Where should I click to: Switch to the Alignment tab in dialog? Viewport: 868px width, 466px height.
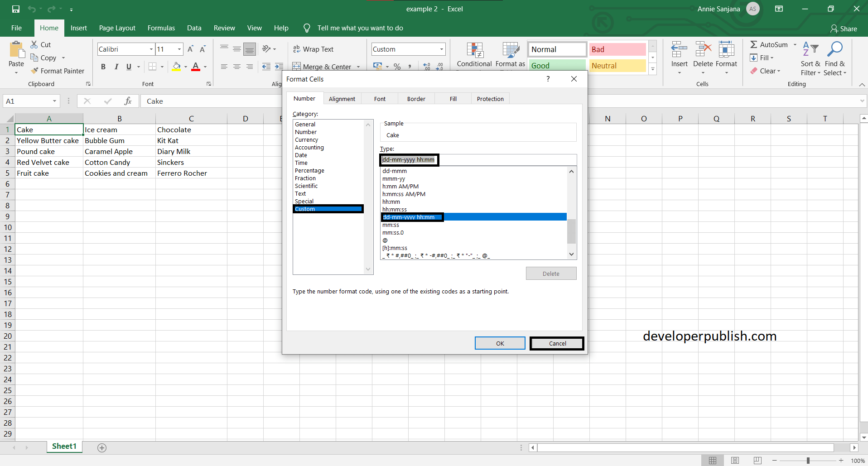tap(342, 99)
